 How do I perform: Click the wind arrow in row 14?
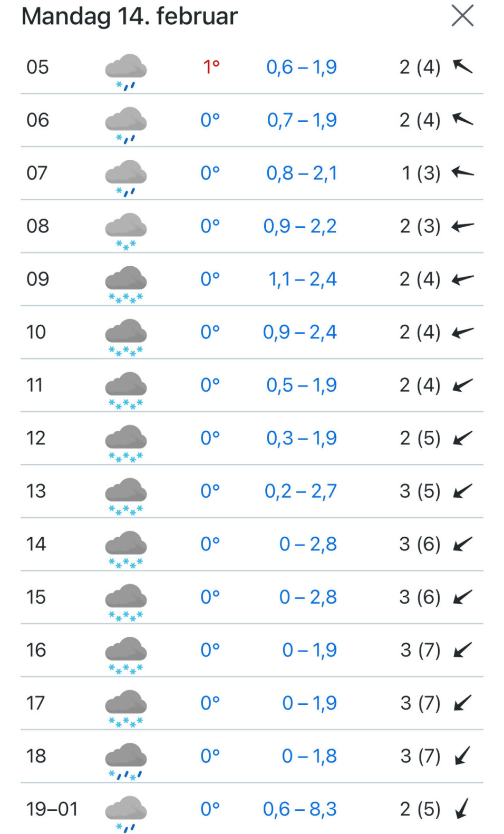462,544
